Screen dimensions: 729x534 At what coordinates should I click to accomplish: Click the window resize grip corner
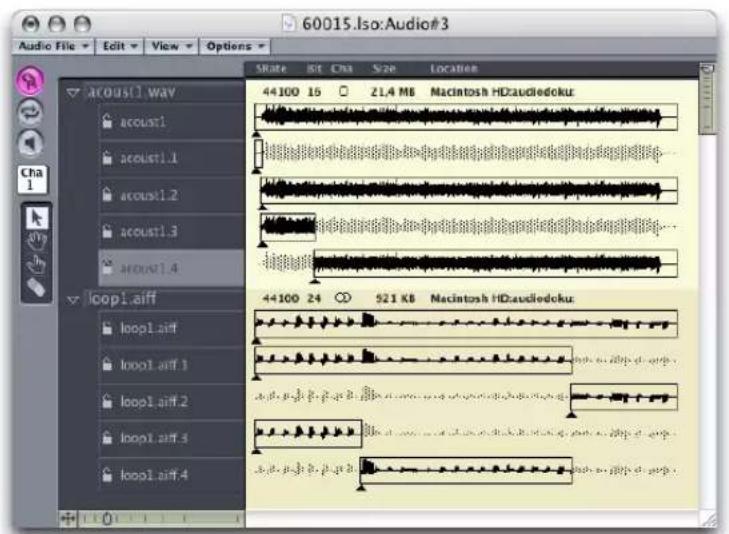pyautogui.click(x=708, y=518)
